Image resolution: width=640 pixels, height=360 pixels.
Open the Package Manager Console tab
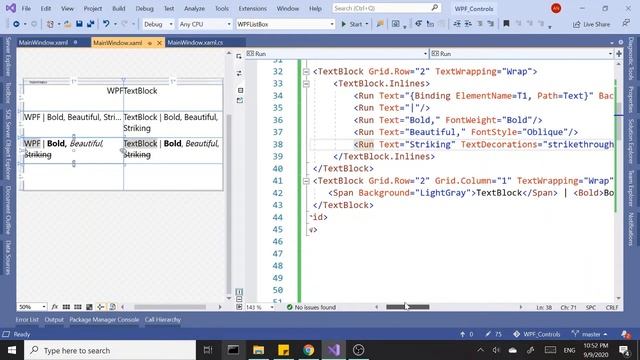pyautogui.click(x=104, y=320)
